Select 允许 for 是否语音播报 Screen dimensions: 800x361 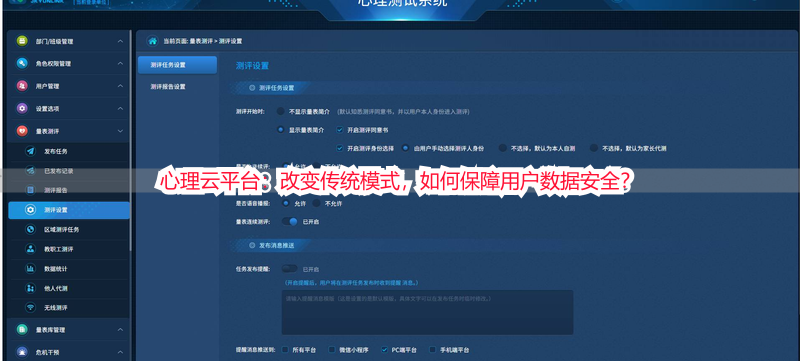point(286,203)
